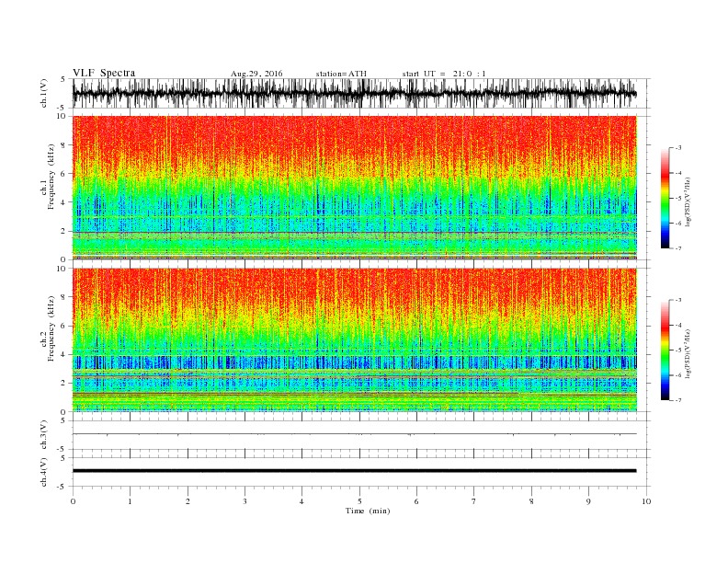Click inside the ch.1 spectrogram panel
The height and width of the screenshot is (563, 728).
(354, 188)
